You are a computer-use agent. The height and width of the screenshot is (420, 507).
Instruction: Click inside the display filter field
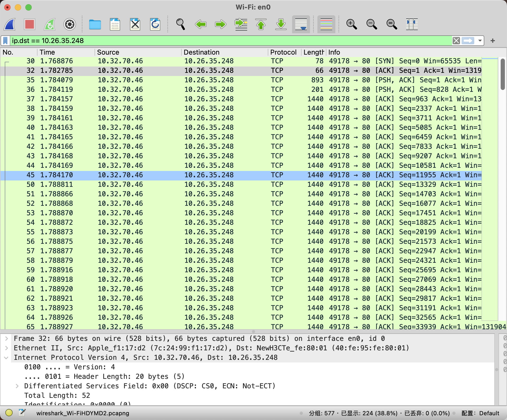click(231, 41)
